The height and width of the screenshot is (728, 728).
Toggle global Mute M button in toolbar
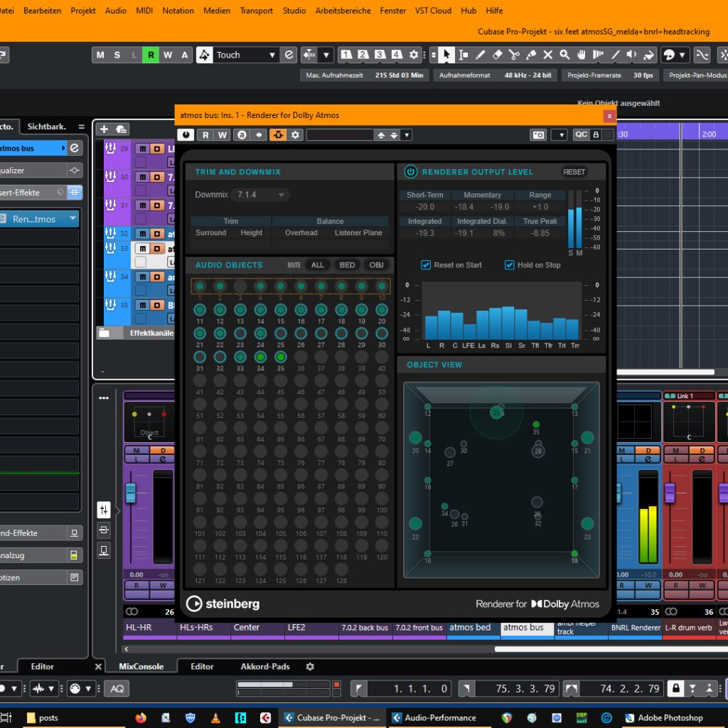(x=100, y=55)
